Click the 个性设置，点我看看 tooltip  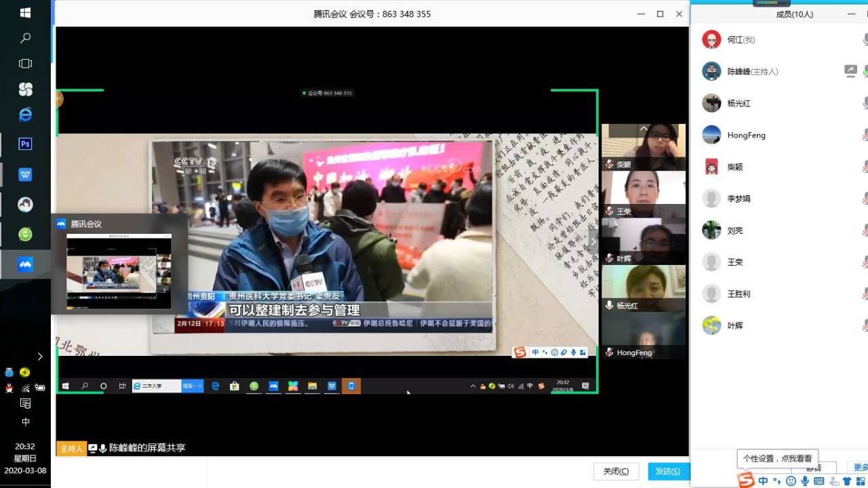coord(777,458)
